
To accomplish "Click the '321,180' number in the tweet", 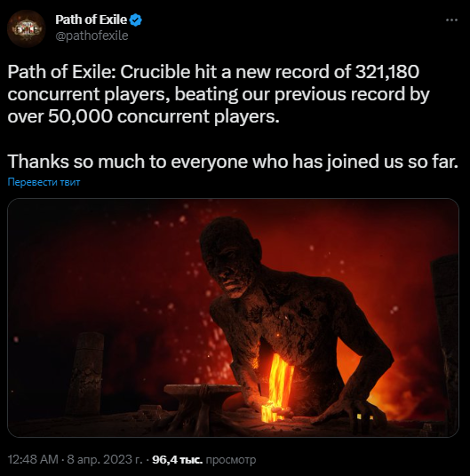I will (x=387, y=72).
